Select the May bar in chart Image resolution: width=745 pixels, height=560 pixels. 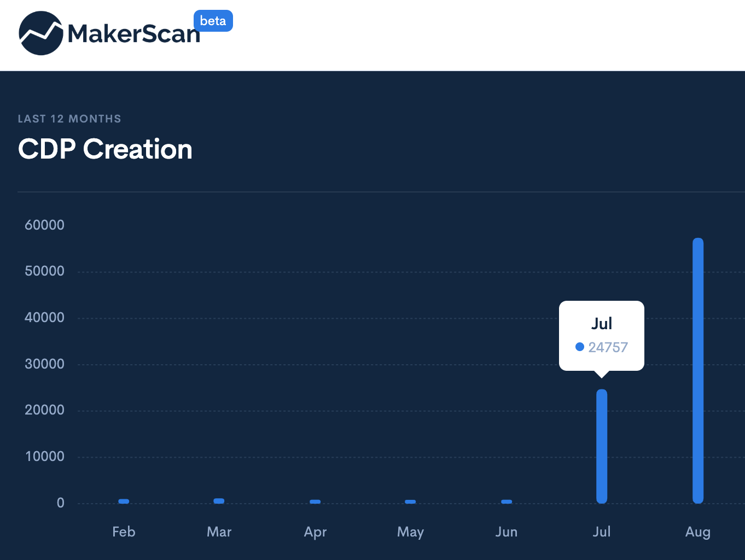click(410, 501)
